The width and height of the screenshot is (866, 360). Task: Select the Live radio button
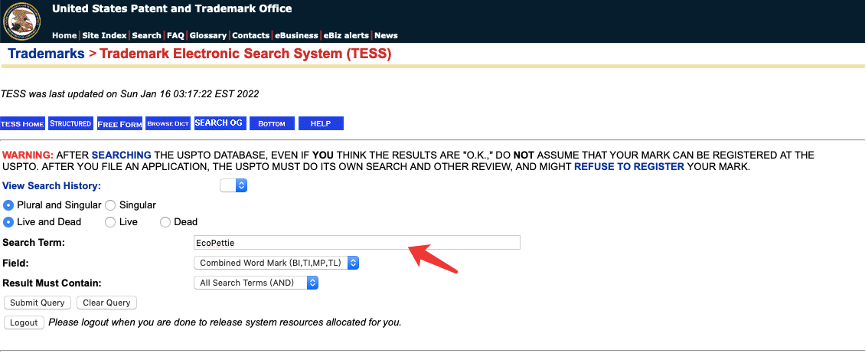[110, 222]
